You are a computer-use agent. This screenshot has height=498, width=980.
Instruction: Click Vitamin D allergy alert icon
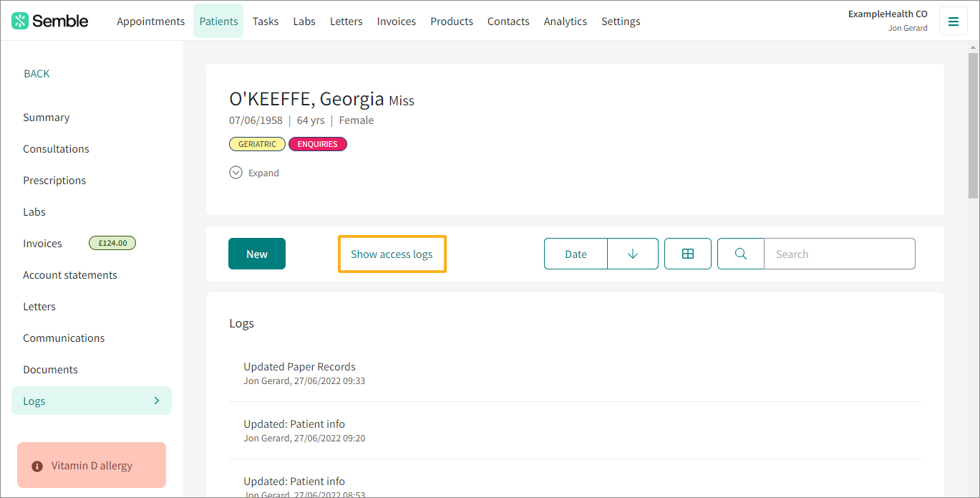pos(37,466)
